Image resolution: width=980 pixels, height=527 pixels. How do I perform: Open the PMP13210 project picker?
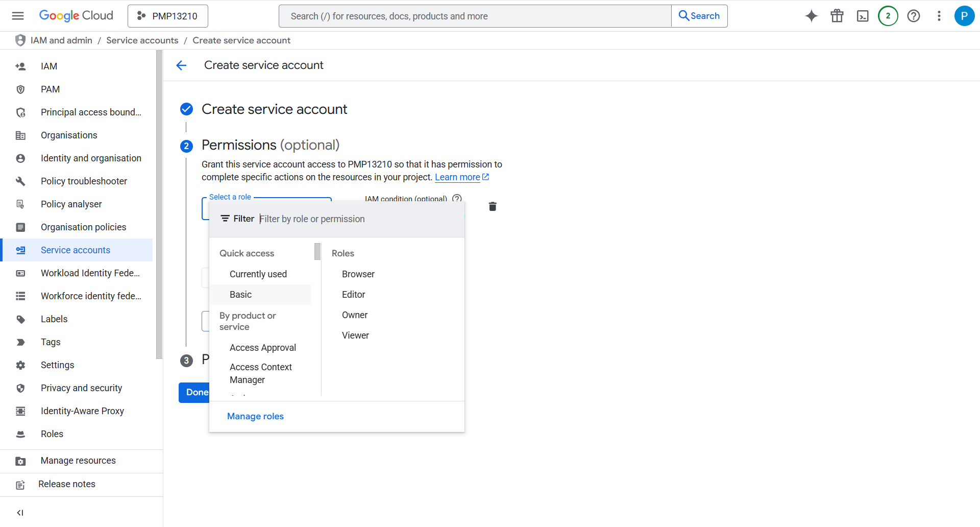168,16
